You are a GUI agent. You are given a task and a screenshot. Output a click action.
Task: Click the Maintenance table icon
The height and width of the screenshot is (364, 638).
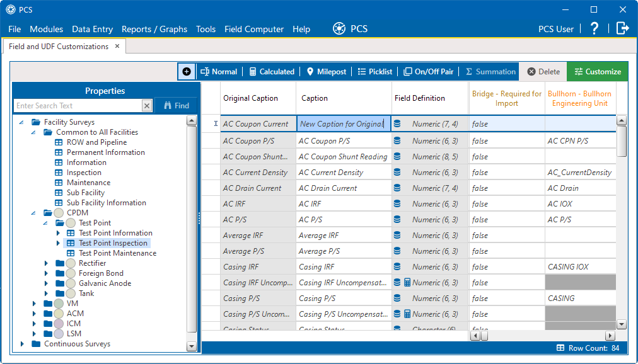pos(59,183)
